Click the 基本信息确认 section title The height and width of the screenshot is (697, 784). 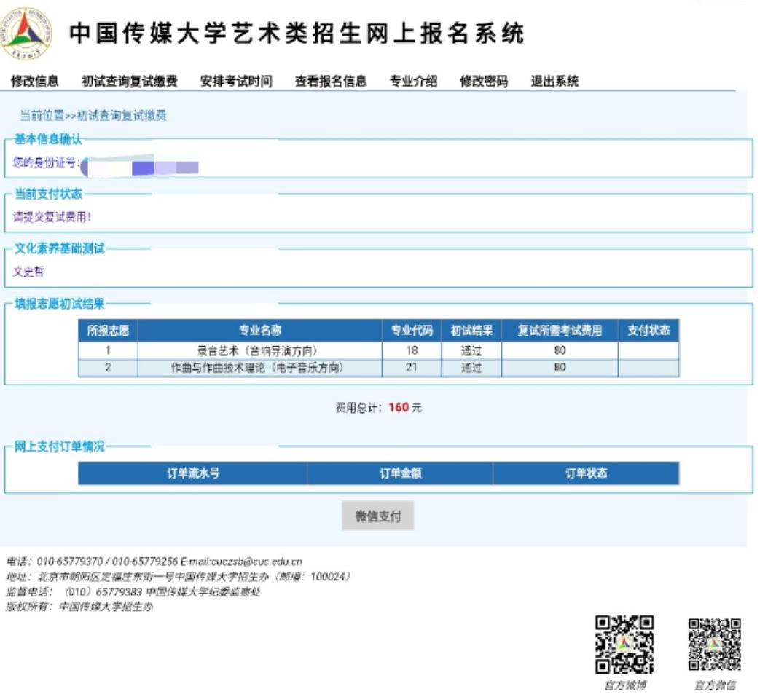48,139
